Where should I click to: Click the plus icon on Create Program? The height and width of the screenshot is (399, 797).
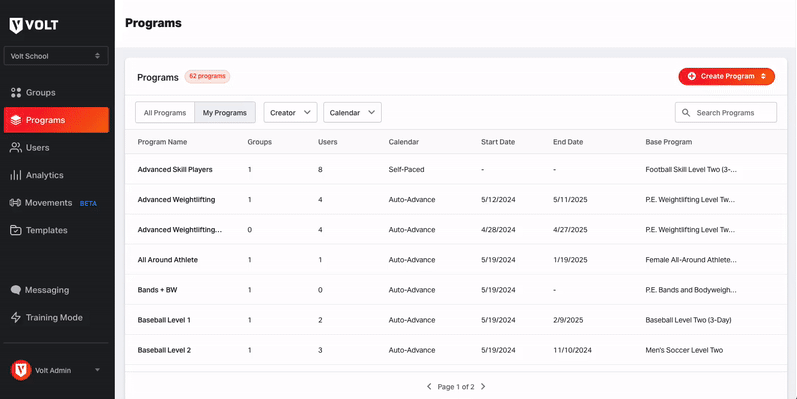pos(691,76)
